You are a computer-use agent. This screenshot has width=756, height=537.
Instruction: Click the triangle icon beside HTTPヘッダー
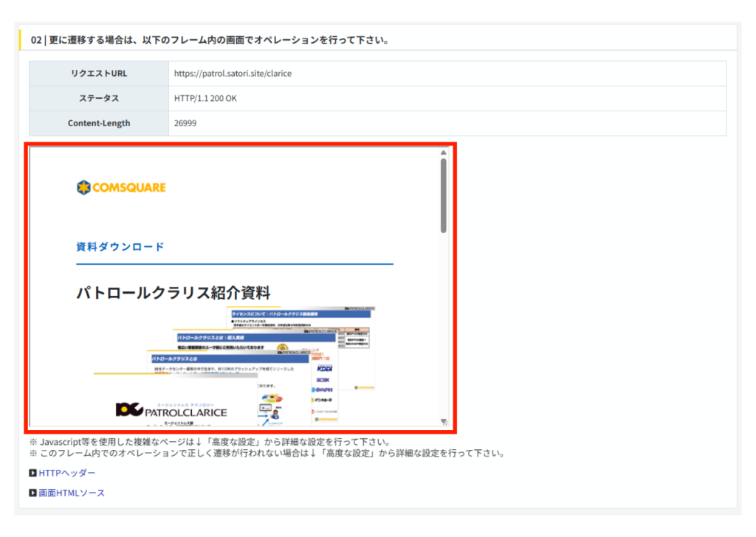pos(32,473)
